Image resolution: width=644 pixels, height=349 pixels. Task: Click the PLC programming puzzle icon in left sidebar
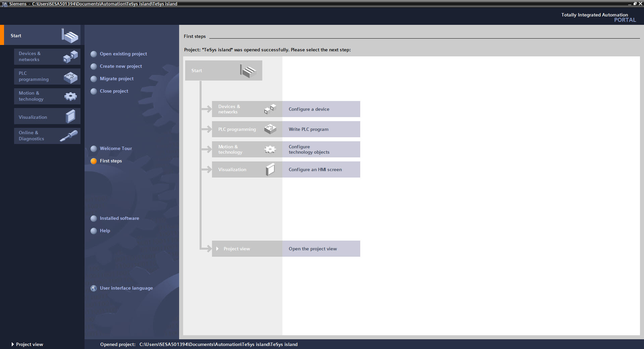click(70, 78)
